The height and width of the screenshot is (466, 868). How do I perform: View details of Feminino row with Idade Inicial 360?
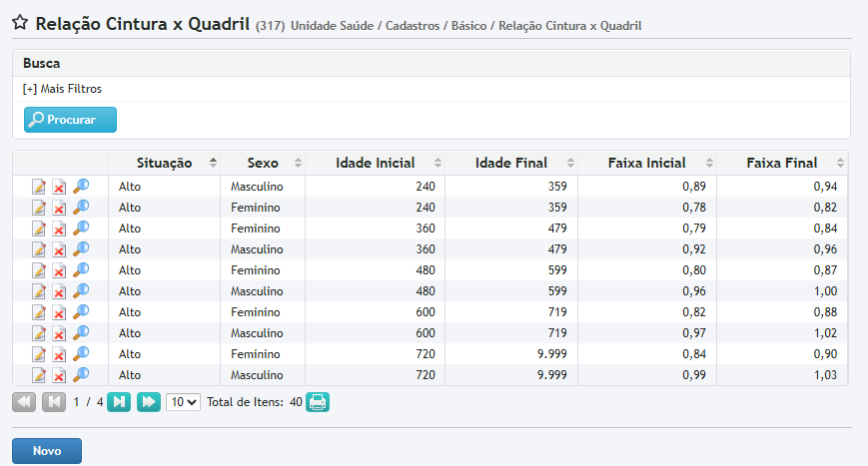(x=81, y=228)
